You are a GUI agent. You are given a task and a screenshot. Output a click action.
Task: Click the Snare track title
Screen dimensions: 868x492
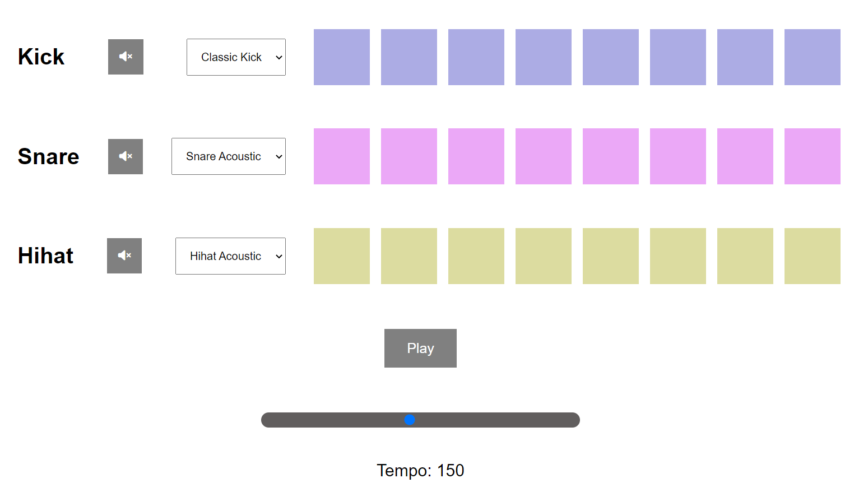click(48, 156)
